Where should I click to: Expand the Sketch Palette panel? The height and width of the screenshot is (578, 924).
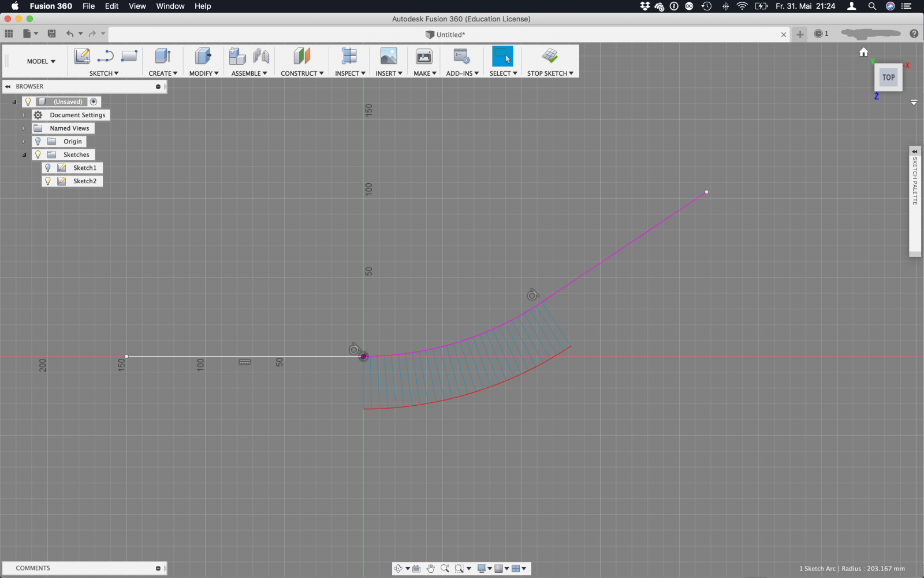click(x=914, y=151)
